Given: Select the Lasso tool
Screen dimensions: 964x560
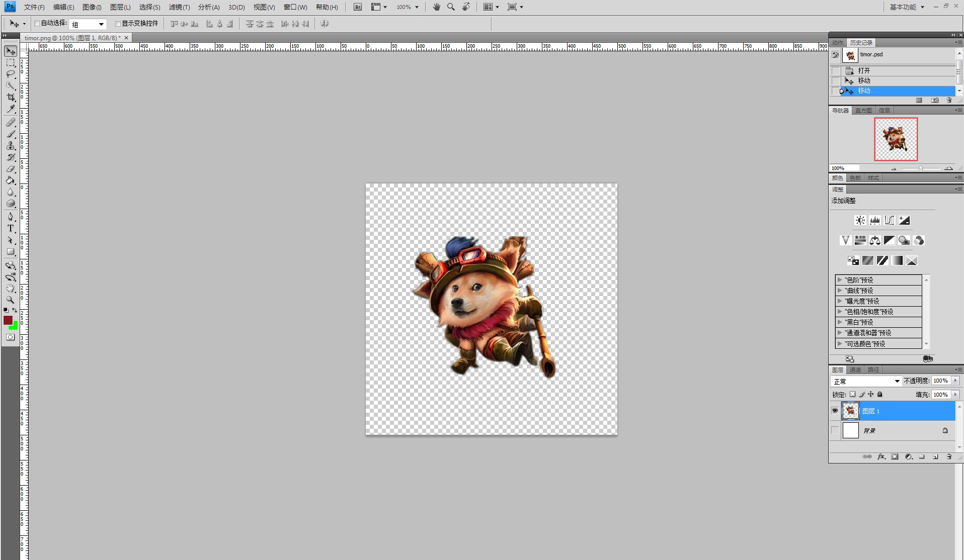Looking at the screenshot, I should pos(11,74).
